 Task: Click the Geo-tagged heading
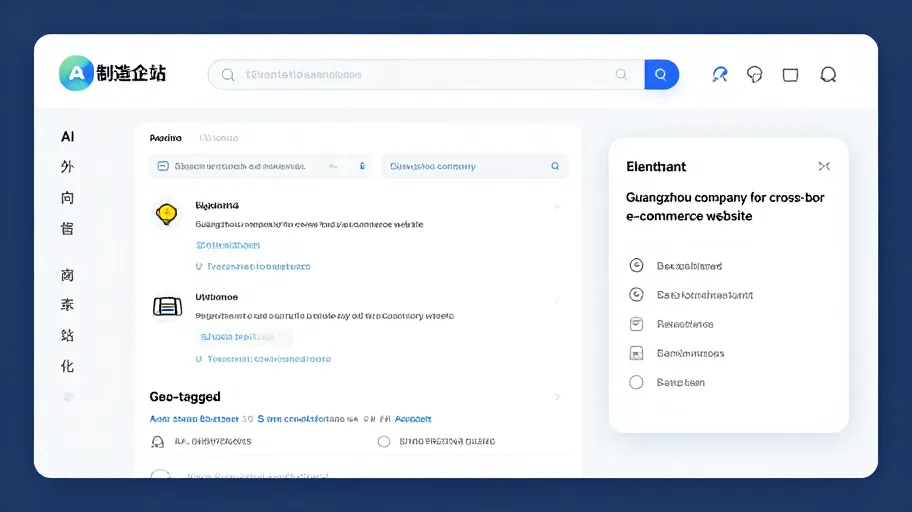point(185,397)
